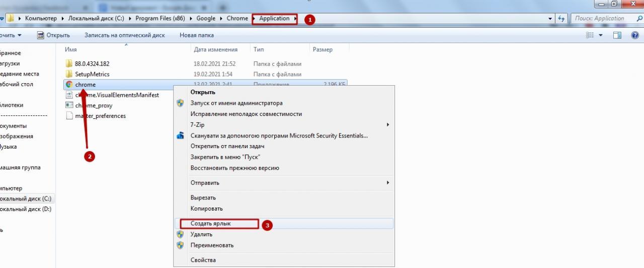Open the music library sidebar item
This screenshot has width=644, height=268.
coord(9,147)
